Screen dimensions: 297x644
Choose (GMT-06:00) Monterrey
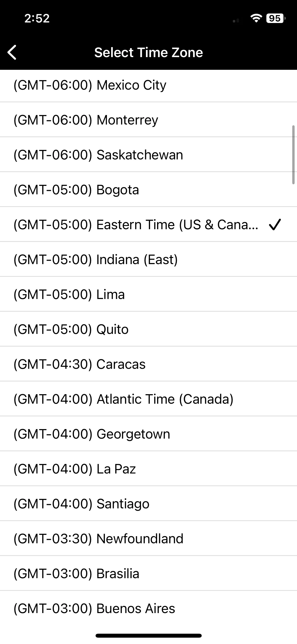pos(148,119)
